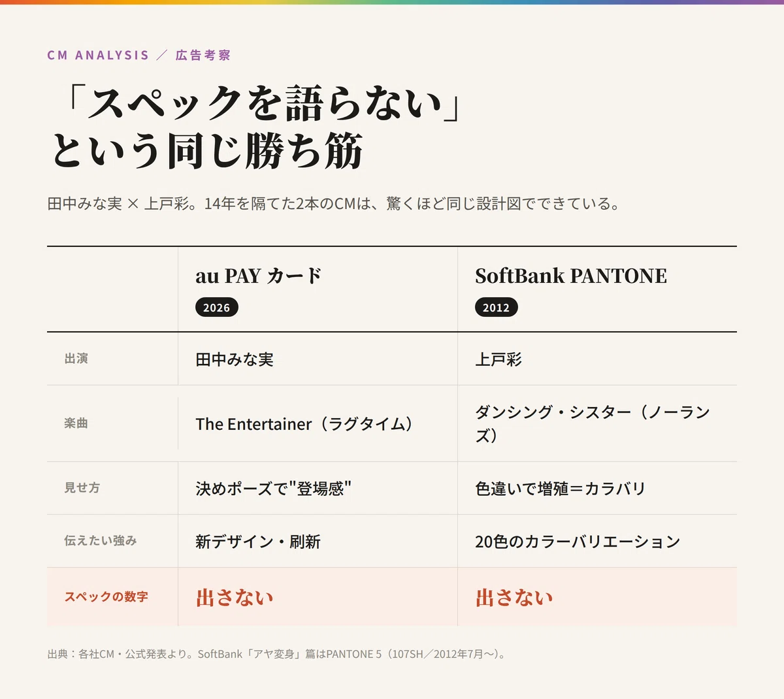Click the source footnote starting with '出典：'

point(276,654)
